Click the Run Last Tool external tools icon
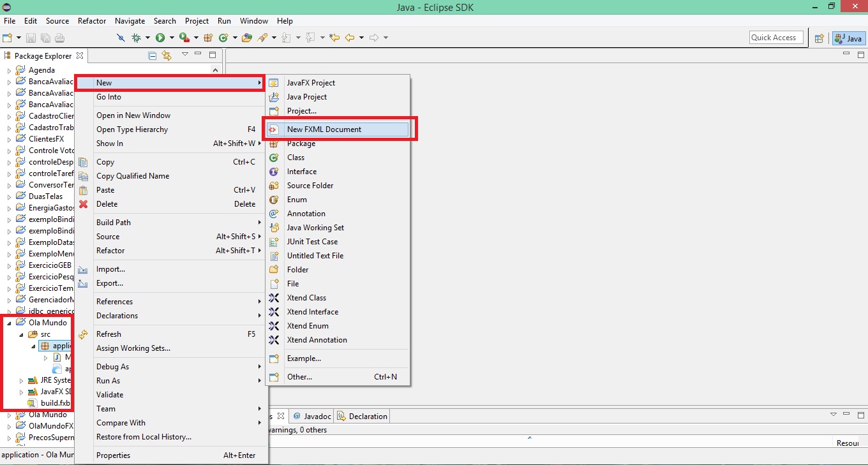 184,38
